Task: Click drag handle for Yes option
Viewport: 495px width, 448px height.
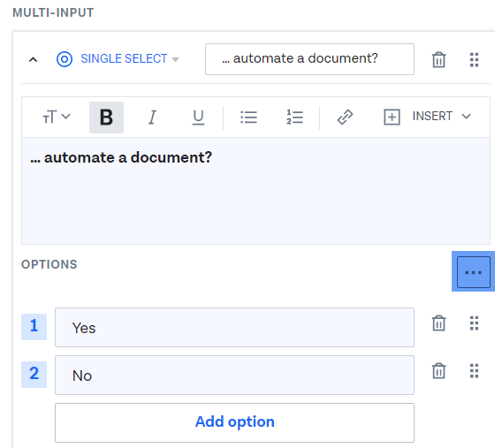Action: (x=474, y=323)
